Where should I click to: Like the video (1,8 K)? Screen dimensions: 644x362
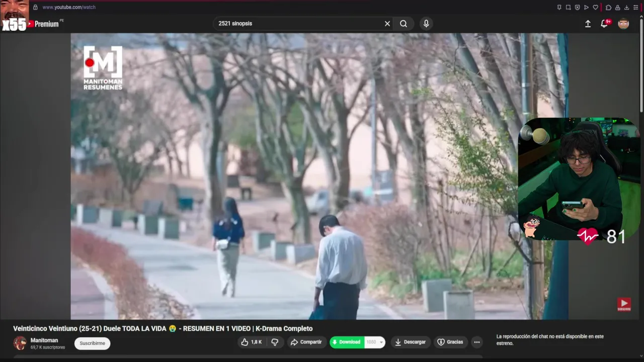(x=251, y=342)
